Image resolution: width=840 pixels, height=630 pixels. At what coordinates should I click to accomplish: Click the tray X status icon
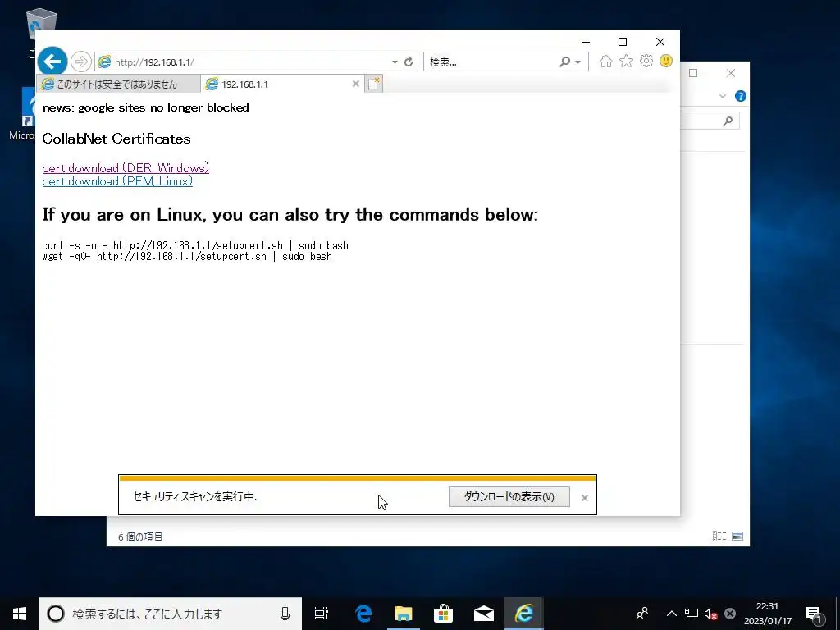tap(729, 614)
